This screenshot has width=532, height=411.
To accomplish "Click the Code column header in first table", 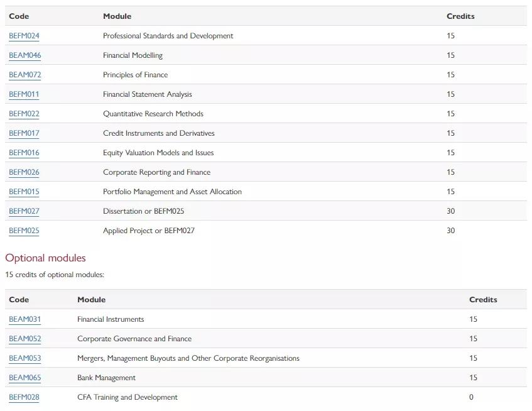I will 19,16.
